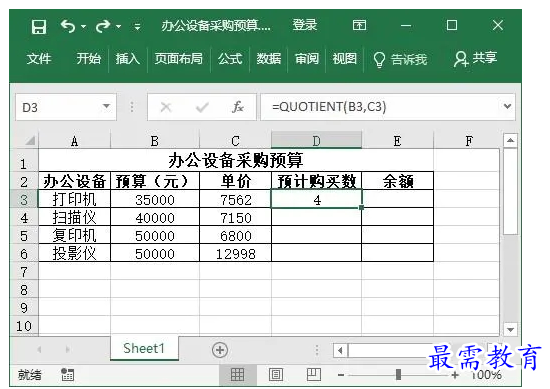Image resolution: width=550 pixels, height=389 pixels.
Task: Select row 3 header
Action: (x=24, y=199)
